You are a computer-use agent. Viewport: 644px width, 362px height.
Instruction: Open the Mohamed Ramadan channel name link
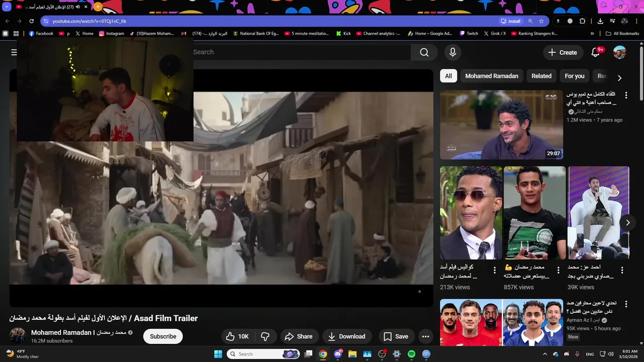pos(78,332)
